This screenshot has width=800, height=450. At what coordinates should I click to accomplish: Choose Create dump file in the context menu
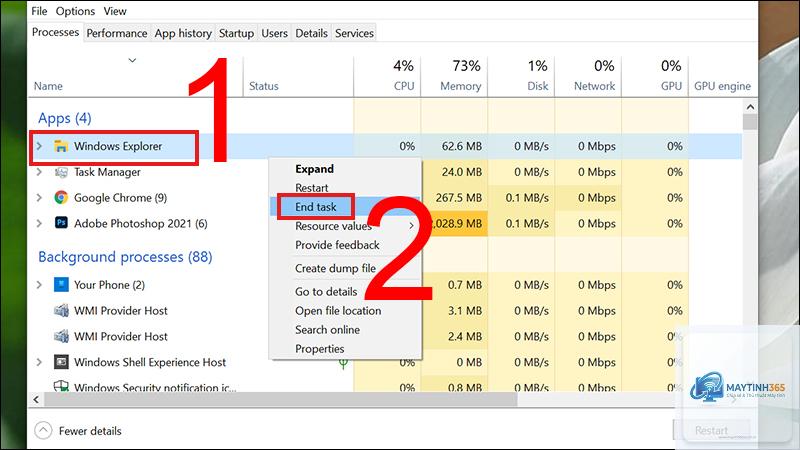(x=335, y=268)
